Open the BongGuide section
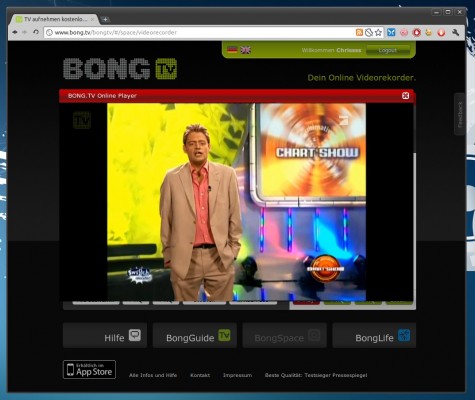Image resolution: width=475 pixels, height=400 pixels. click(x=195, y=335)
